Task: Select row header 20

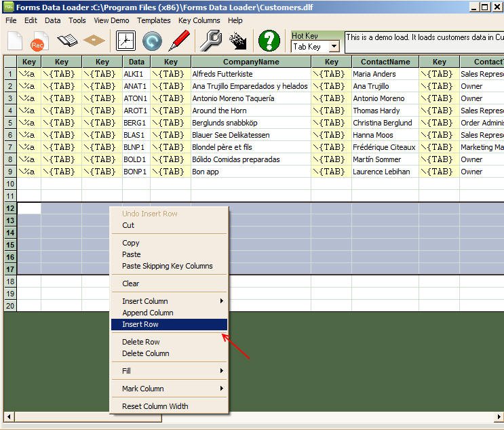Action: coord(10,306)
